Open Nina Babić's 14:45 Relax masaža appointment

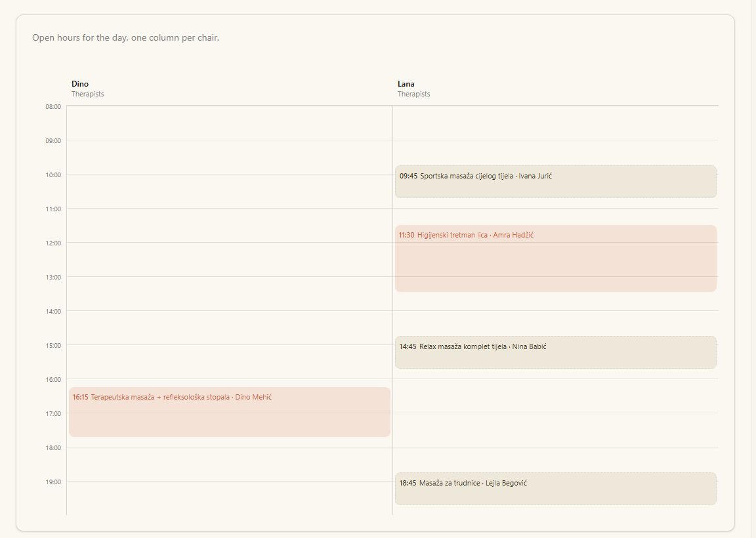click(x=555, y=352)
